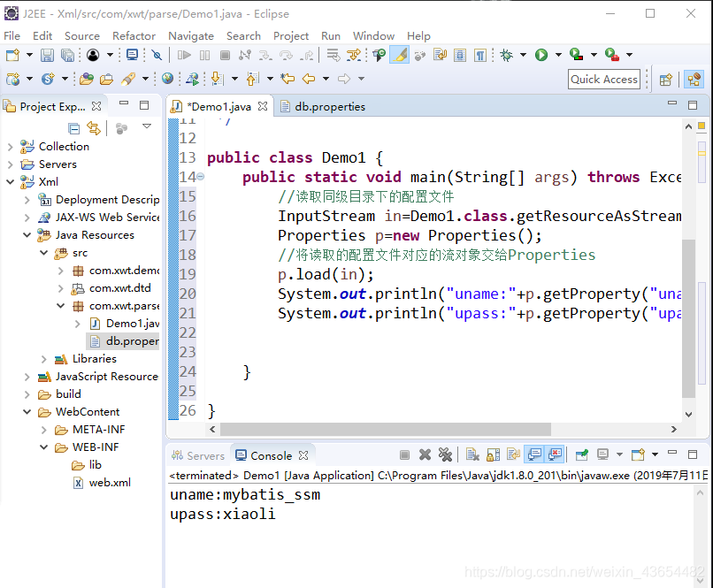Toggle Show Console on standard error

pyautogui.click(x=555, y=454)
